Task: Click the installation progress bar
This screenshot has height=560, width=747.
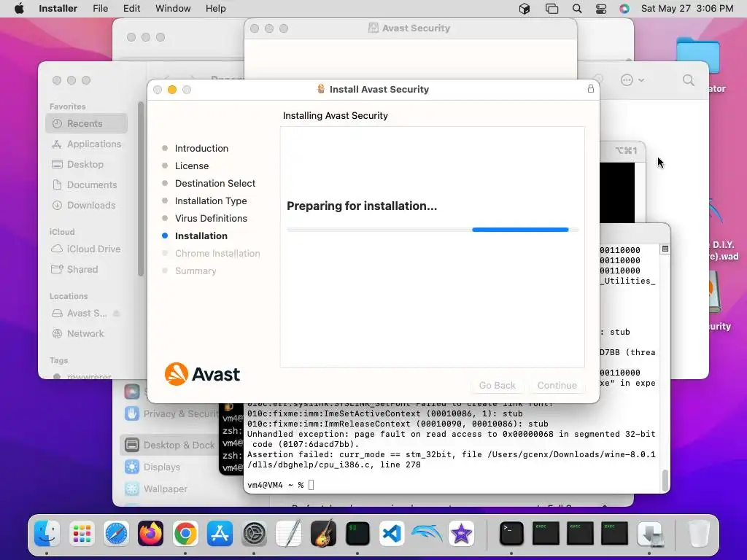Action: [x=432, y=230]
